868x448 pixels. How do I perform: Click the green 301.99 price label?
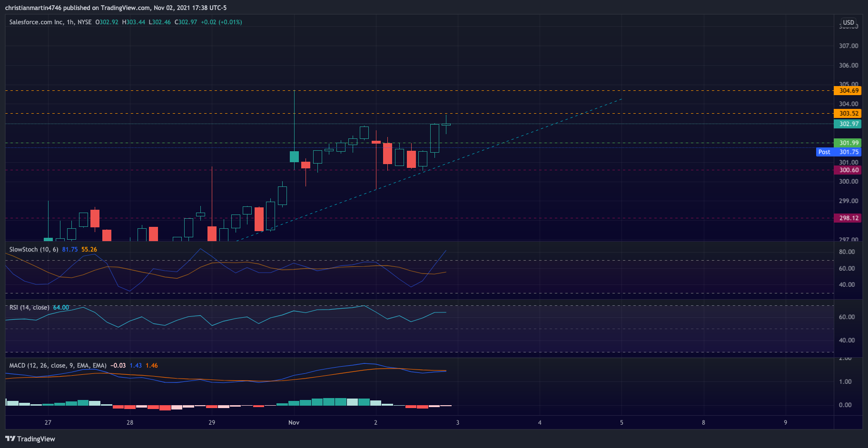(848, 143)
